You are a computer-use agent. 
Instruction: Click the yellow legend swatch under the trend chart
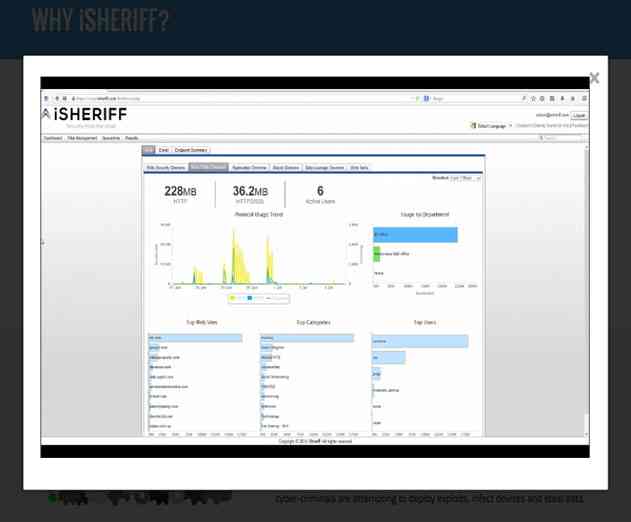[x=232, y=298]
